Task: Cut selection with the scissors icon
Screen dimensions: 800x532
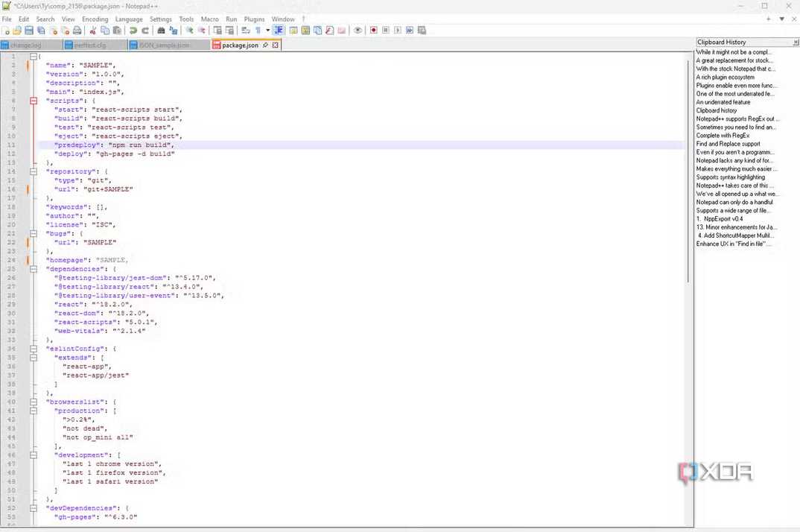Action: point(93,31)
